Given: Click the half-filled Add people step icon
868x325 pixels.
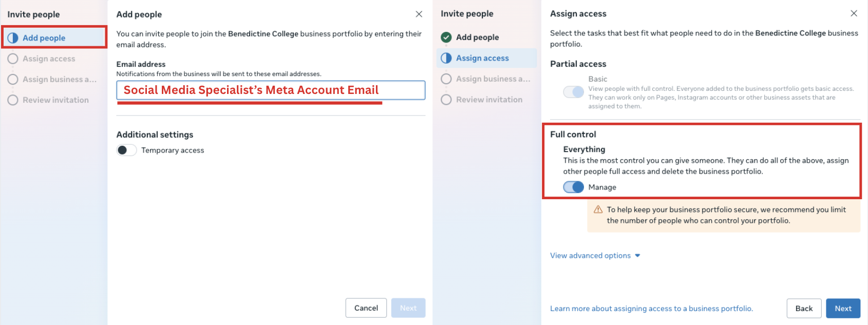Looking at the screenshot, I should pos(13,38).
